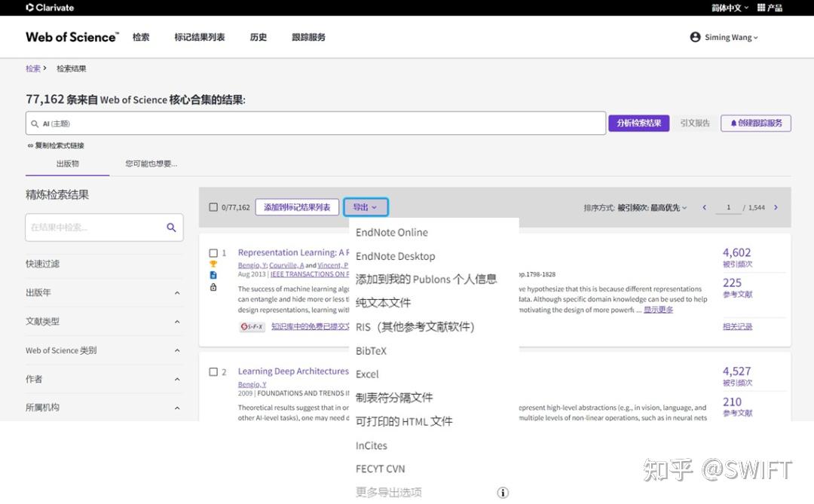Screen dimensions: 814x504
Task: Open the 引文报告 link
Action: (695, 124)
